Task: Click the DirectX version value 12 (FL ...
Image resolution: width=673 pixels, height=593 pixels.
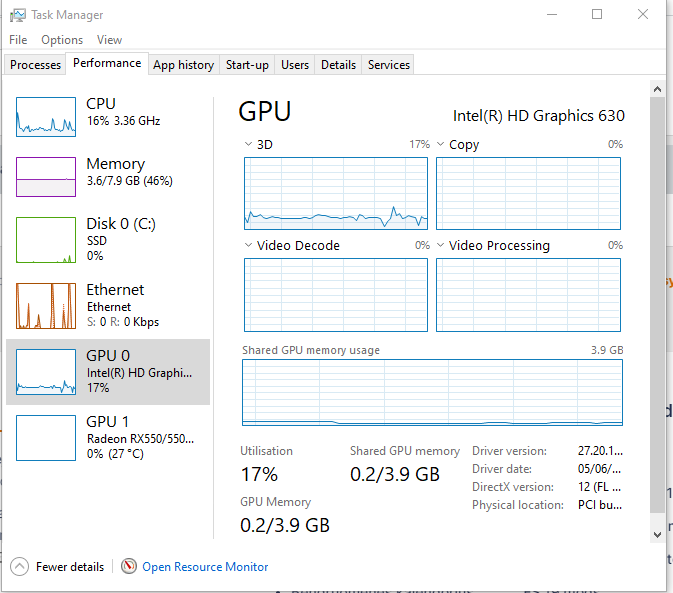Action: point(599,487)
